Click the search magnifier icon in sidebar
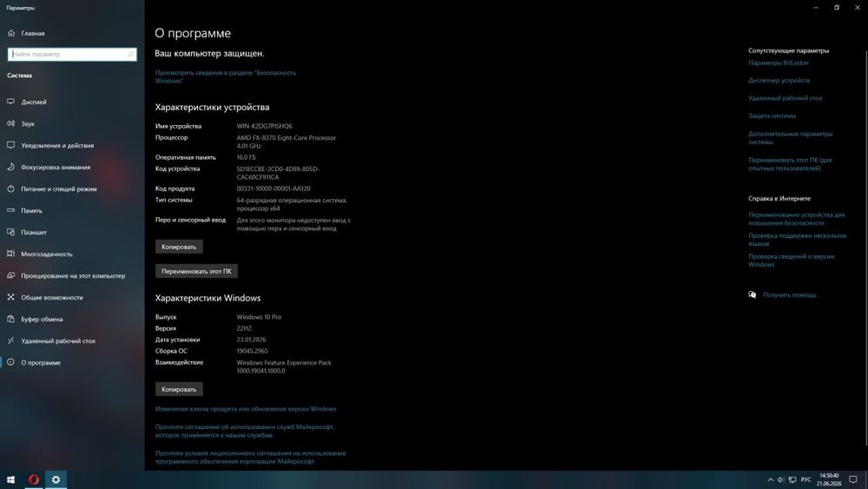This screenshot has height=489, width=868. (130, 54)
